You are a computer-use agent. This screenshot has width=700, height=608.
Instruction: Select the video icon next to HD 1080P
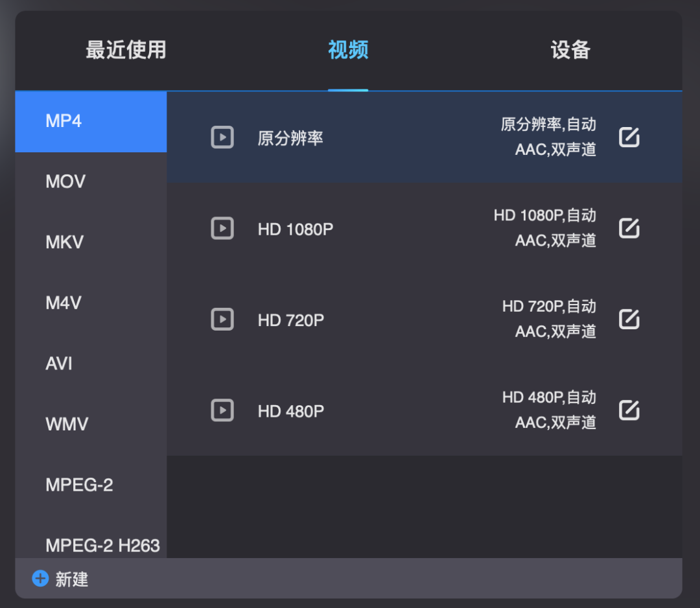coord(222,228)
